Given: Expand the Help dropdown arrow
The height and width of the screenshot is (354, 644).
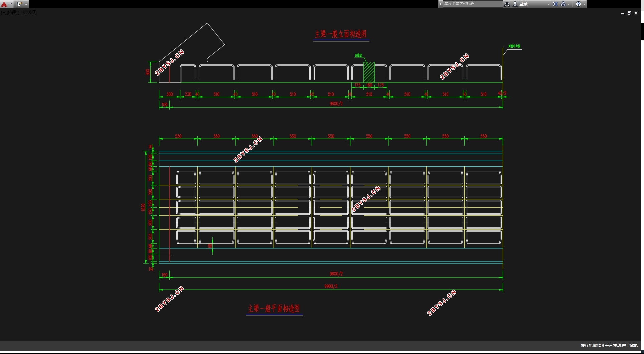Looking at the screenshot, I should (x=584, y=4).
